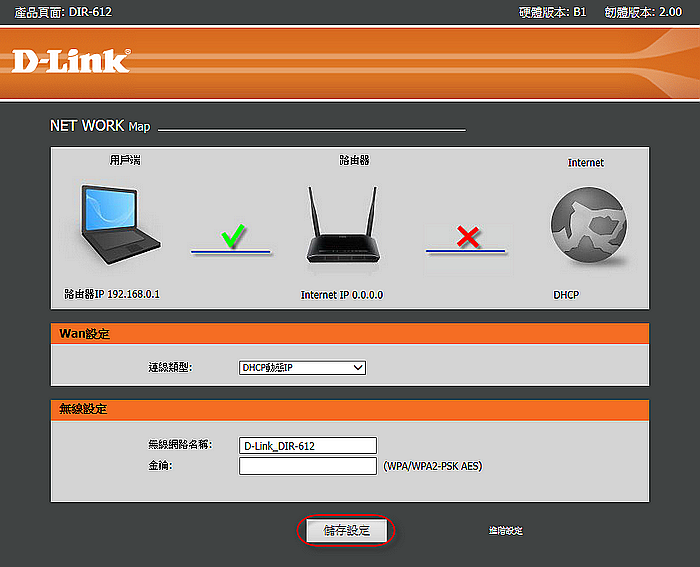This screenshot has width=700, height=567.
Task: Click the 金鑰 password input field
Action: (307, 466)
